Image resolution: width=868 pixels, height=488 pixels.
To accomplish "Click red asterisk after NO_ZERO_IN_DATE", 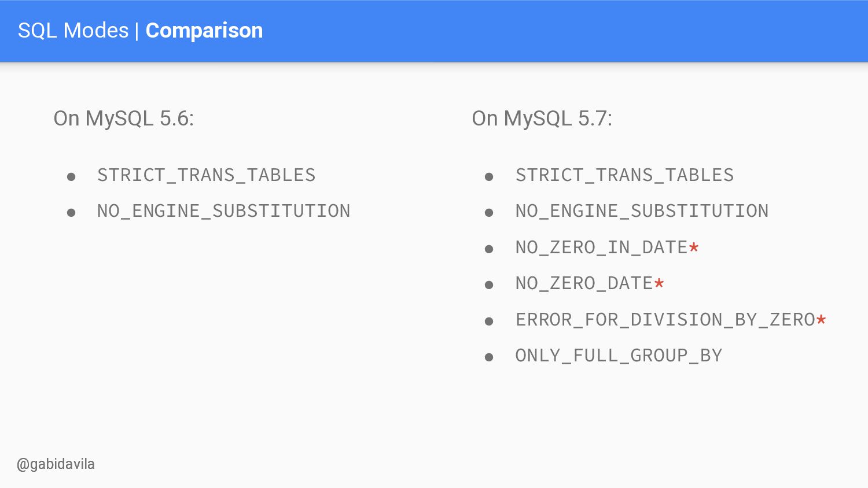I will (694, 247).
